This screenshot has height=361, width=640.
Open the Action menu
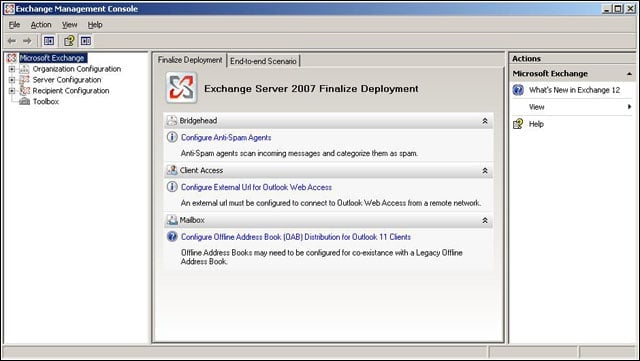click(41, 25)
